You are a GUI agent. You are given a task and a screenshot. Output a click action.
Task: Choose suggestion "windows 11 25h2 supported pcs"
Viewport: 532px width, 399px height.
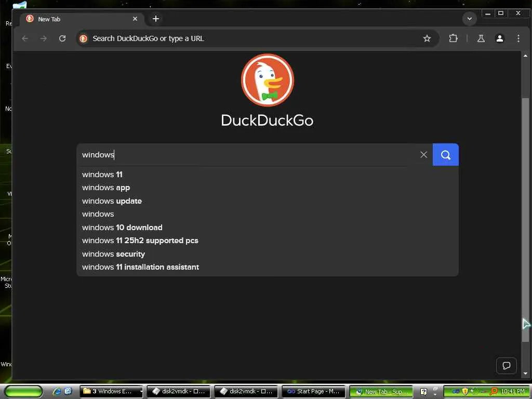click(268, 241)
